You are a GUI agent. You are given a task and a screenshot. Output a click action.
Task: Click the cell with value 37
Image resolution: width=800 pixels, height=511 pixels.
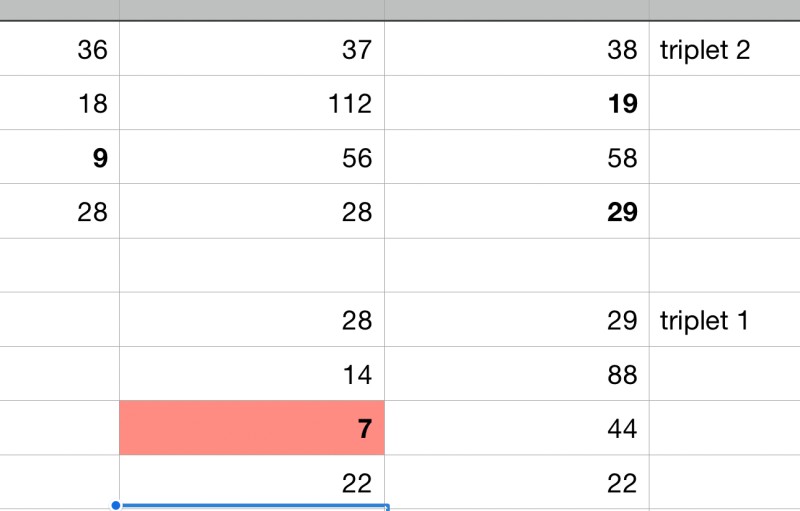[x=252, y=49]
